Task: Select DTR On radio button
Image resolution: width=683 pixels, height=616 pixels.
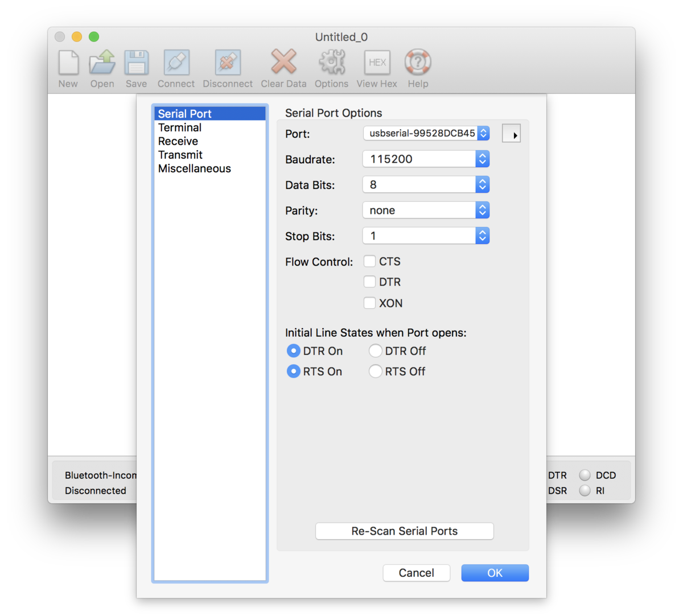Action: tap(293, 351)
